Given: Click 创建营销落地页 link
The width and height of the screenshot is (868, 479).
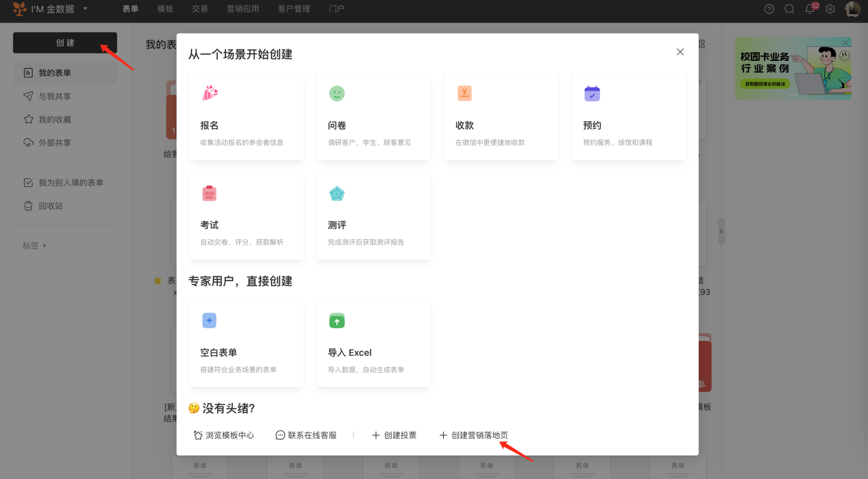Looking at the screenshot, I should [x=474, y=435].
